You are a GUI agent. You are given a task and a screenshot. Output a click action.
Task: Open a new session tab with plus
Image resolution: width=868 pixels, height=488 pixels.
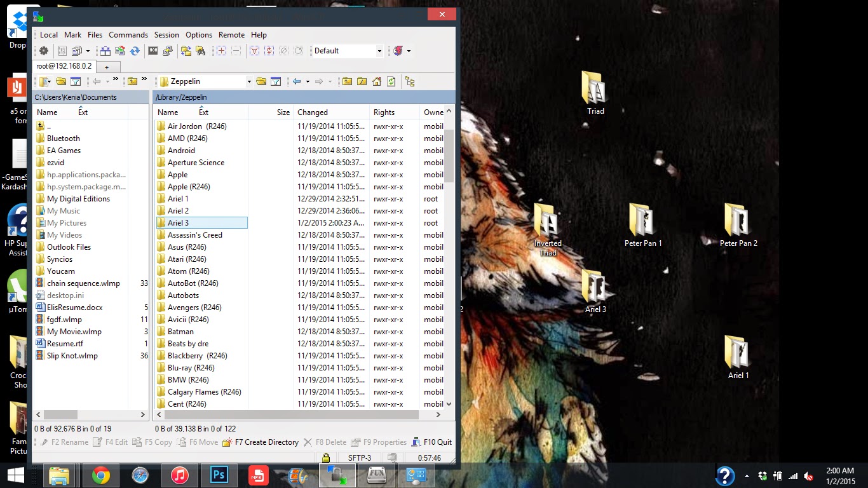(x=107, y=67)
